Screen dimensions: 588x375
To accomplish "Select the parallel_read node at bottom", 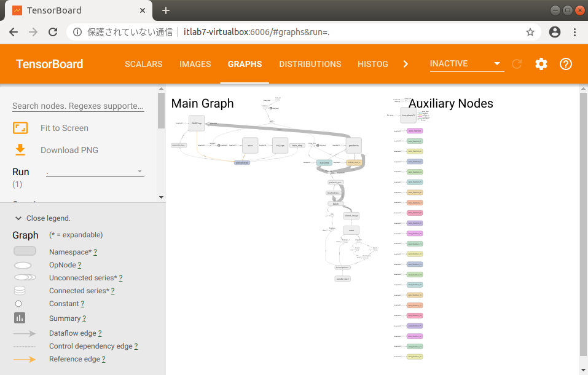I will [343, 279].
